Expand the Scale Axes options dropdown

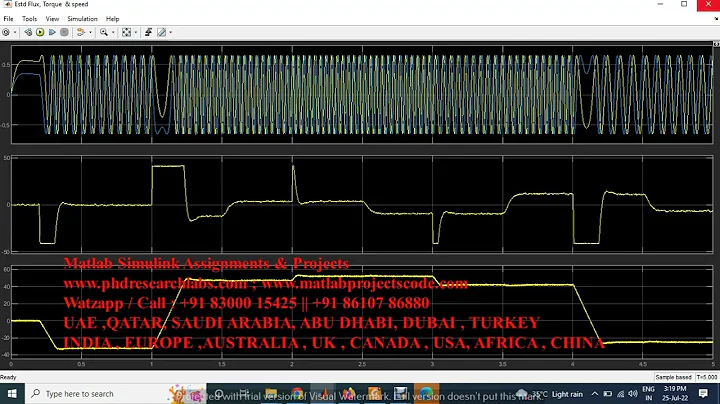(135, 32)
